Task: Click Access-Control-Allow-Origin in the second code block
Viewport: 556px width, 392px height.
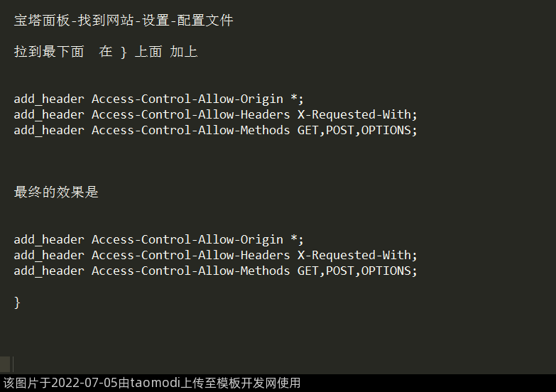Action: (x=187, y=239)
